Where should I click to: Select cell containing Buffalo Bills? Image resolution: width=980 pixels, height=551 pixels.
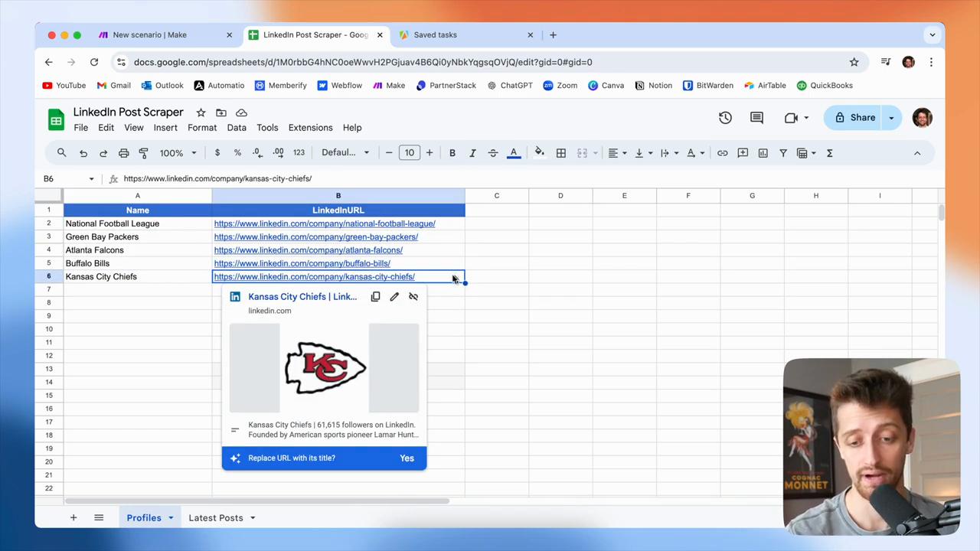coord(138,263)
